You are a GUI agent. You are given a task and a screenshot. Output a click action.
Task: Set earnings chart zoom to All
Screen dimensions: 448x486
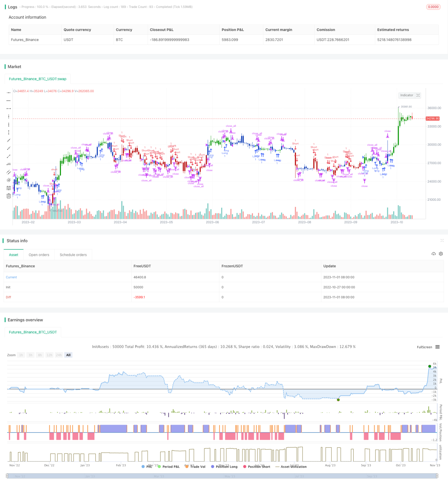[68, 355]
